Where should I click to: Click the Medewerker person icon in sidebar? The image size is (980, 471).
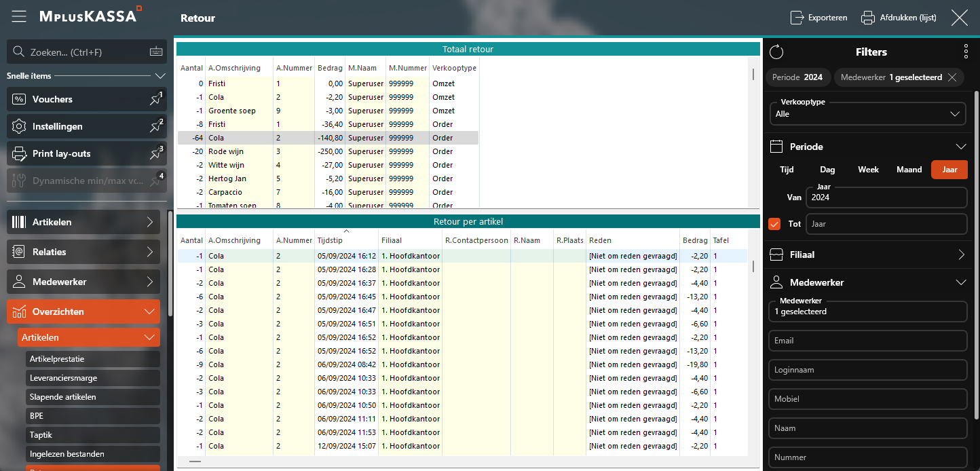point(20,282)
